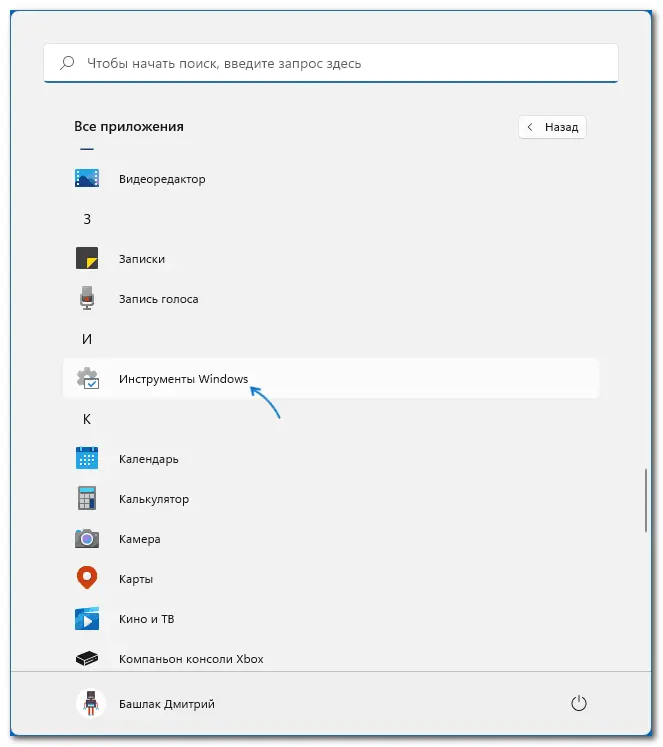Image resolution: width=663 pixels, height=747 pixels.
Task: Open the Видеоредактор app icon
Action: [87, 179]
